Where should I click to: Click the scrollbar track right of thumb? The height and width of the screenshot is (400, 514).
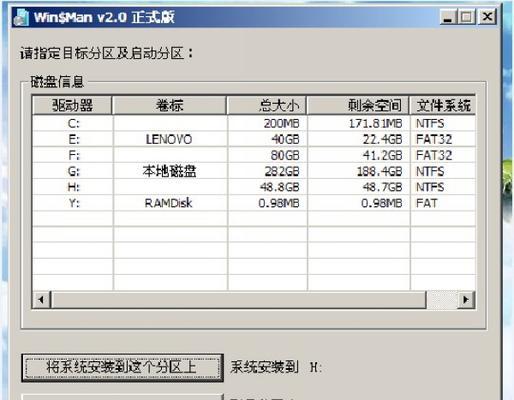(442, 300)
